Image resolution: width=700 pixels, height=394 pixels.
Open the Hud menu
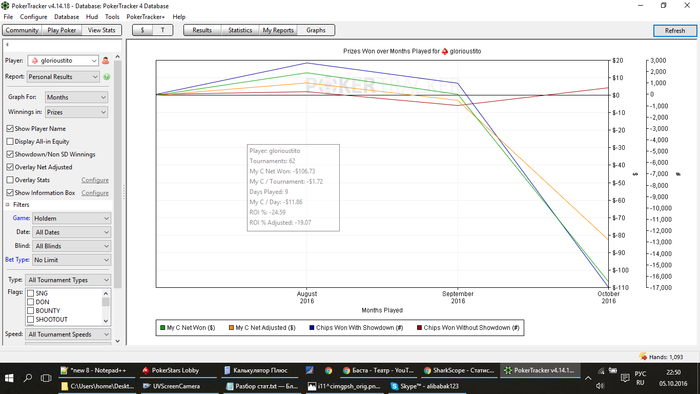point(92,17)
